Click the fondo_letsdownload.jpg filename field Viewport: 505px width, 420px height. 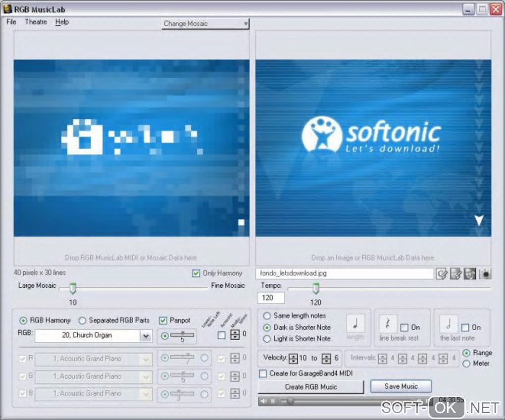pos(345,273)
